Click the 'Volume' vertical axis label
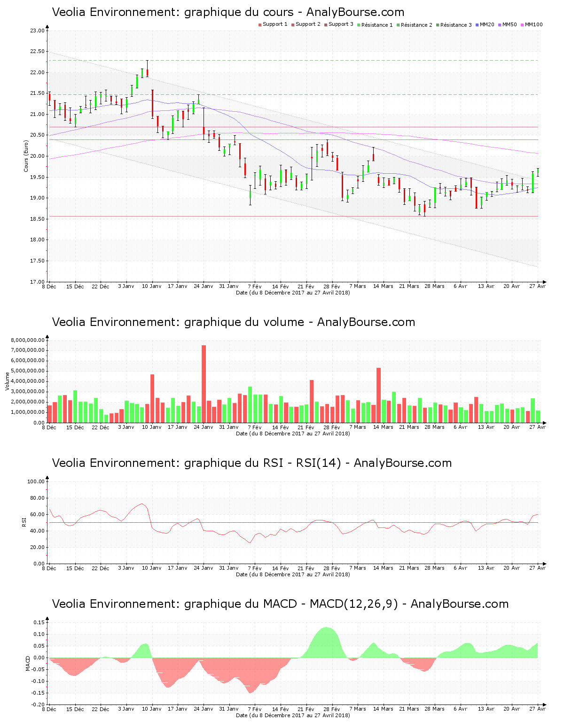The width and height of the screenshot is (564, 728). (x=7, y=381)
